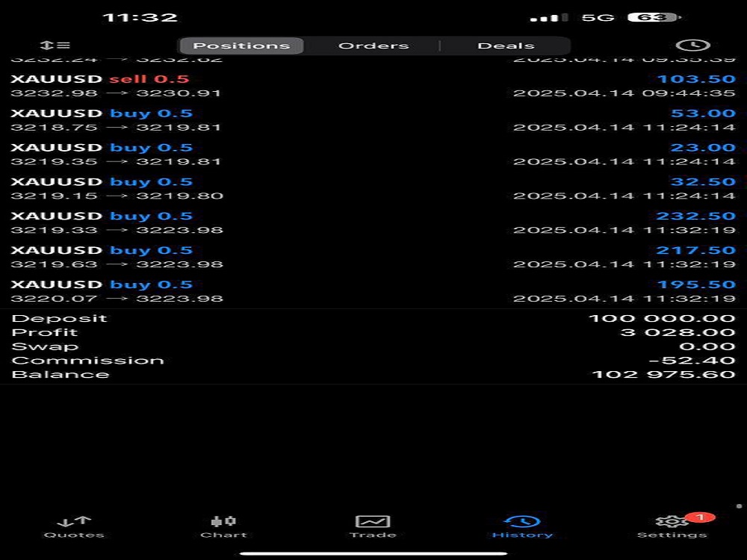The image size is (747, 560).
Task: Tap price line 3232.98 → 3230.91
Action: point(116,93)
